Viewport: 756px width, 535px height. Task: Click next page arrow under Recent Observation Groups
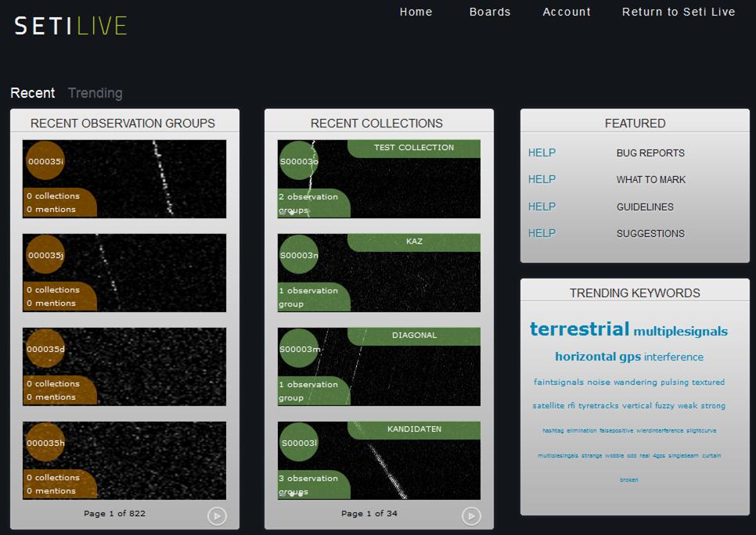217,515
